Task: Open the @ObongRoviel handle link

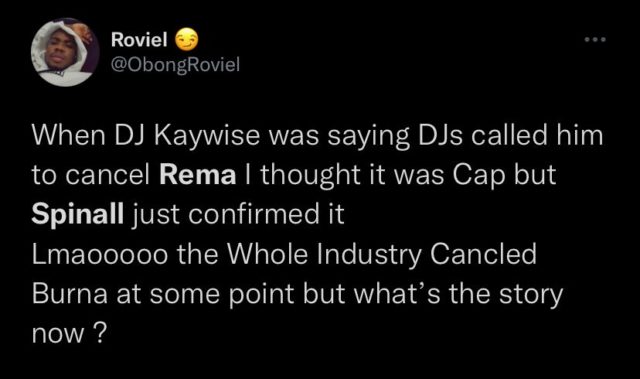Action: click(176, 64)
